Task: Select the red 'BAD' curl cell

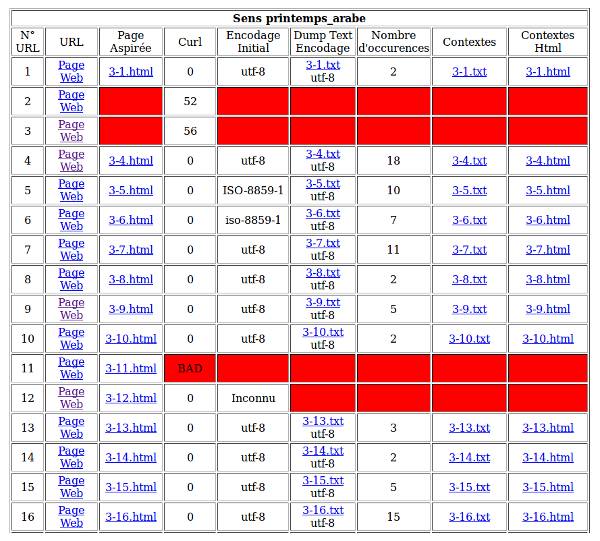Action: [190, 368]
